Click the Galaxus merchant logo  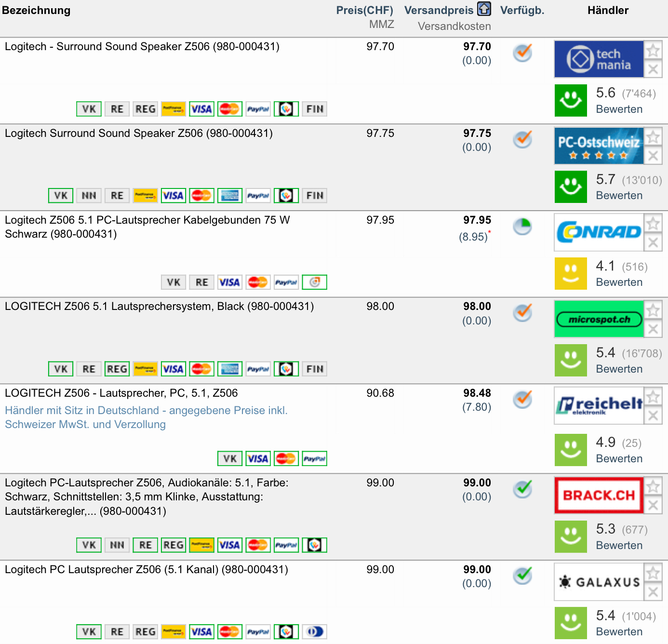coord(599,582)
